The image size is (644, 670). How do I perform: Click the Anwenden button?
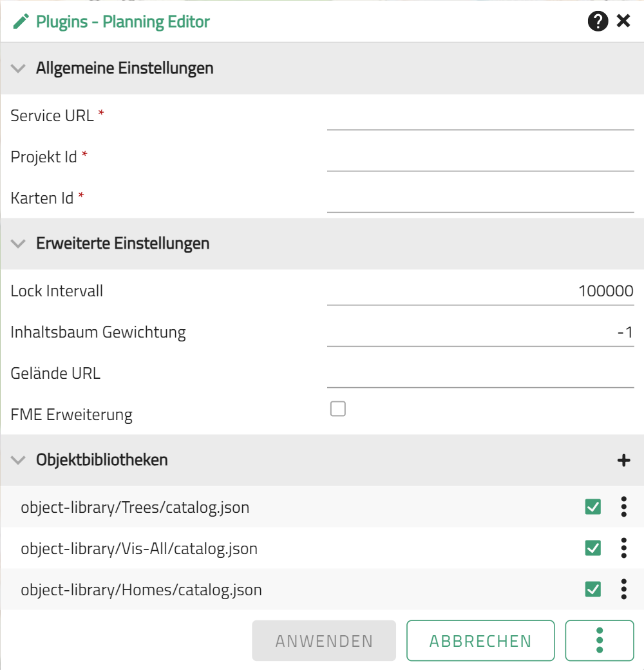coord(324,640)
